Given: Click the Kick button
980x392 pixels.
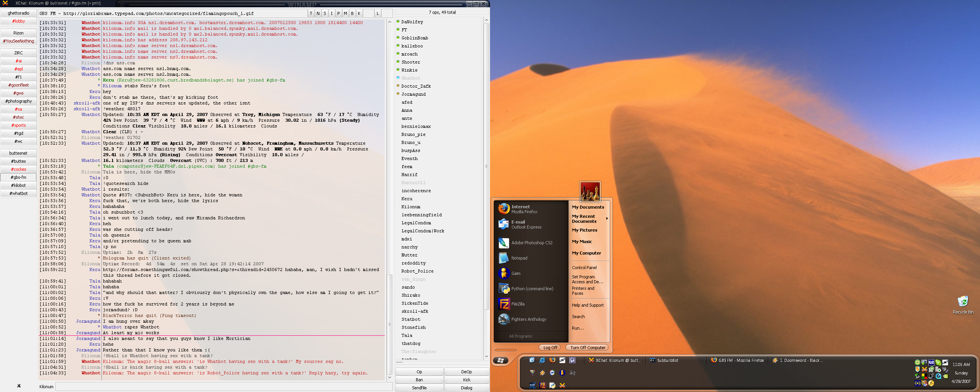Looking at the screenshot, I should coord(466,380).
